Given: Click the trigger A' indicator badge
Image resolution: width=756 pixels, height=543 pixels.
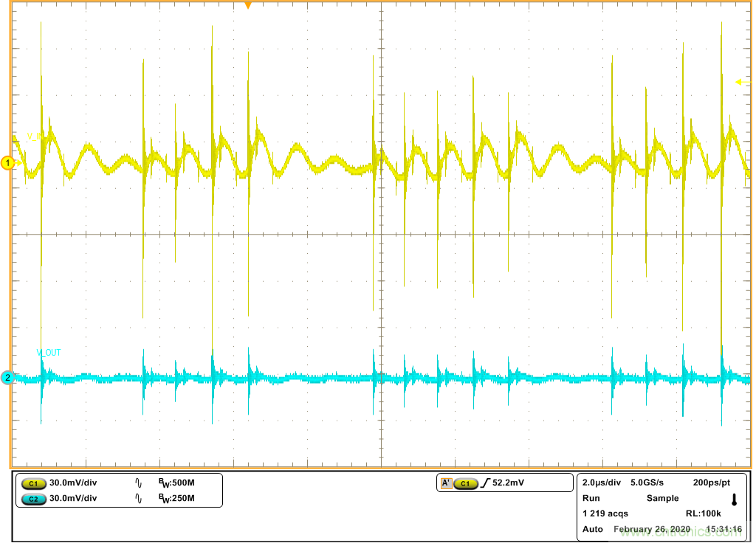Looking at the screenshot, I should (445, 483).
